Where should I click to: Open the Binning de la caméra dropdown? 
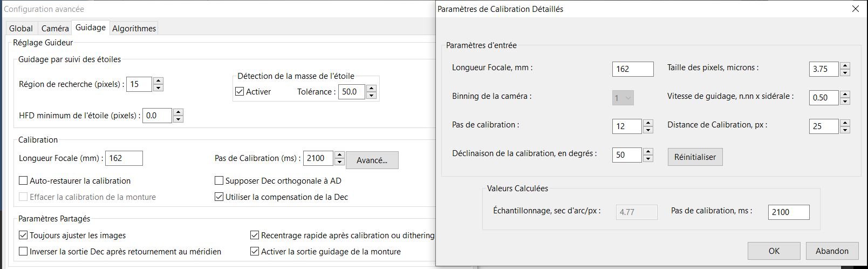[623, 98]
